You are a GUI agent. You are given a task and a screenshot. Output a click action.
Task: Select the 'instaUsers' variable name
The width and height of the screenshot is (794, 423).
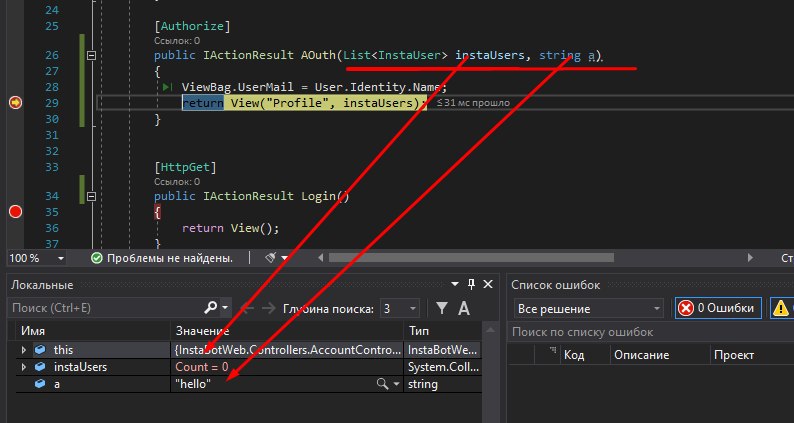coord(81,367)
